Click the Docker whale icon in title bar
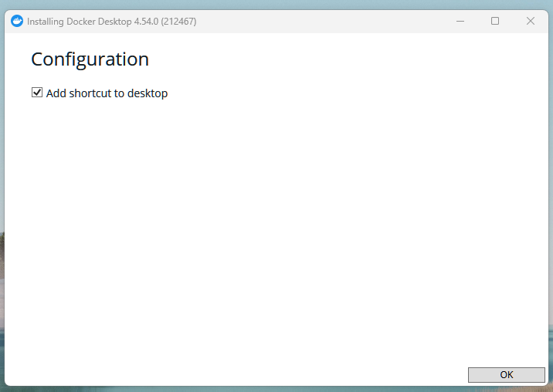The height and width of the screenshot is (392, 553). (17, 22)
